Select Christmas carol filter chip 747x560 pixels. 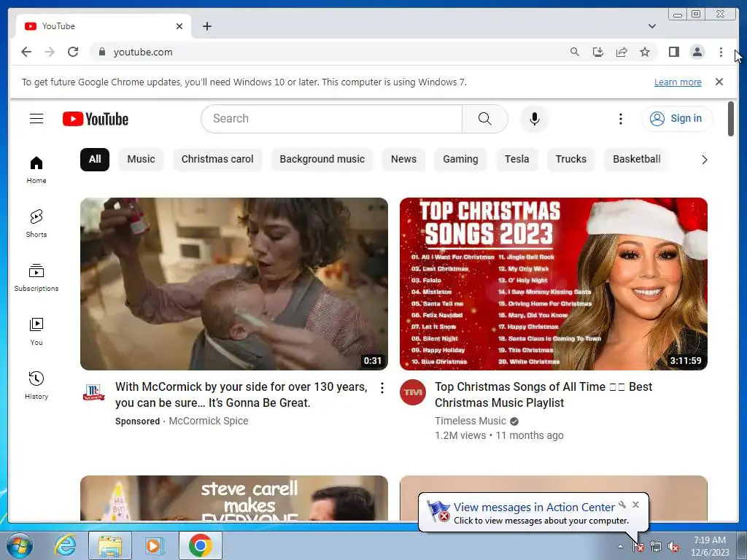pyautogui.click(x=217, y=159)
